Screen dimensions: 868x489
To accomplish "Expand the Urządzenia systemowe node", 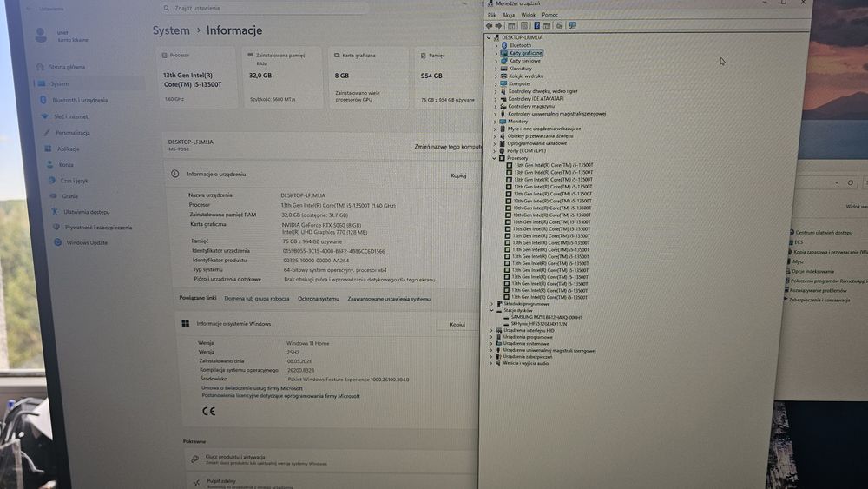I will coord(491,343).
